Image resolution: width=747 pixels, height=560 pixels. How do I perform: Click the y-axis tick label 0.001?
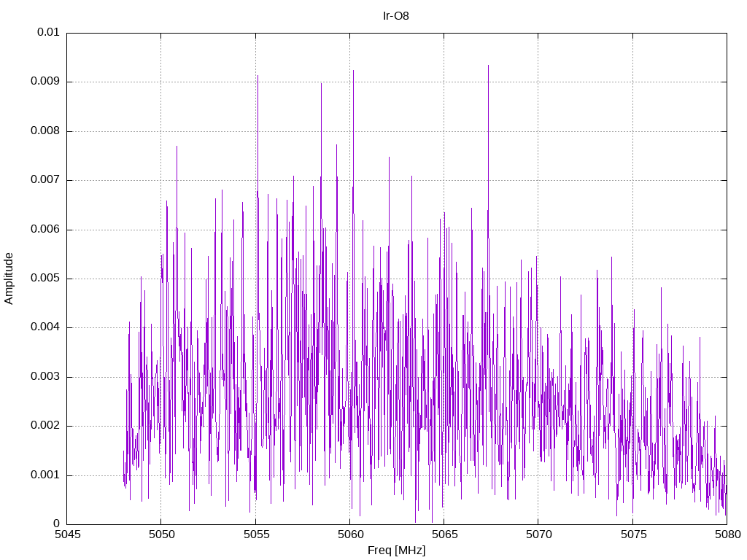click(x=45, y=475)
